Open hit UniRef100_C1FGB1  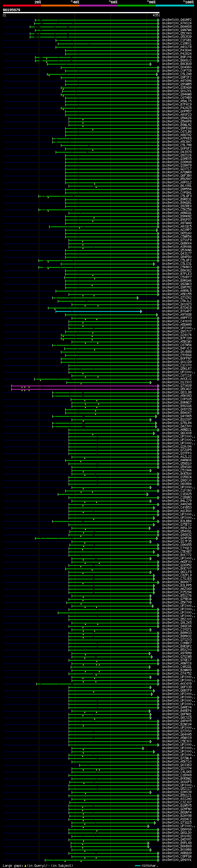[x=177, y=40]
